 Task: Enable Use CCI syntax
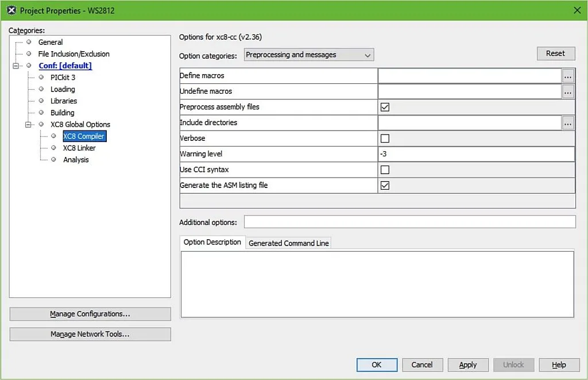(x=385, y=169)
